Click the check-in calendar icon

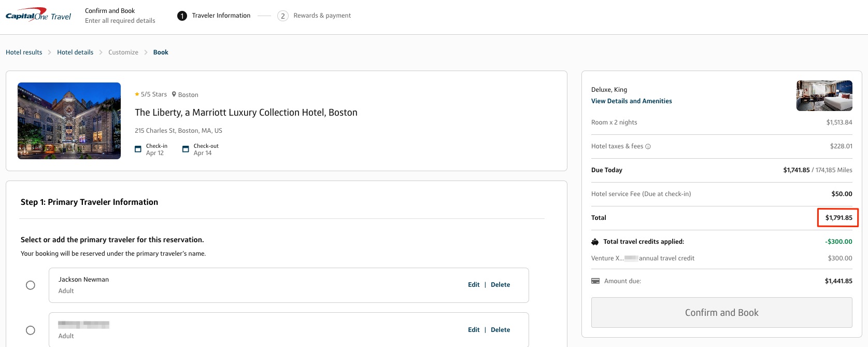tap(138, 149)
